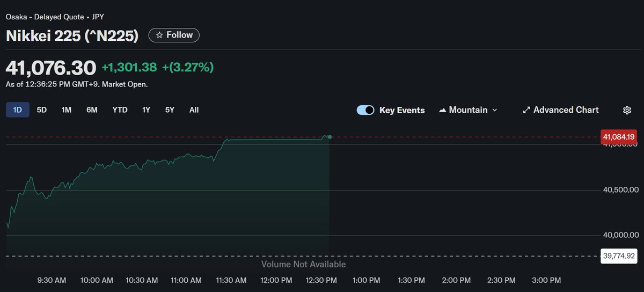Click the 11:30 AM time label
This screenshot has width=644, height=292.
[x=231, y=280]
